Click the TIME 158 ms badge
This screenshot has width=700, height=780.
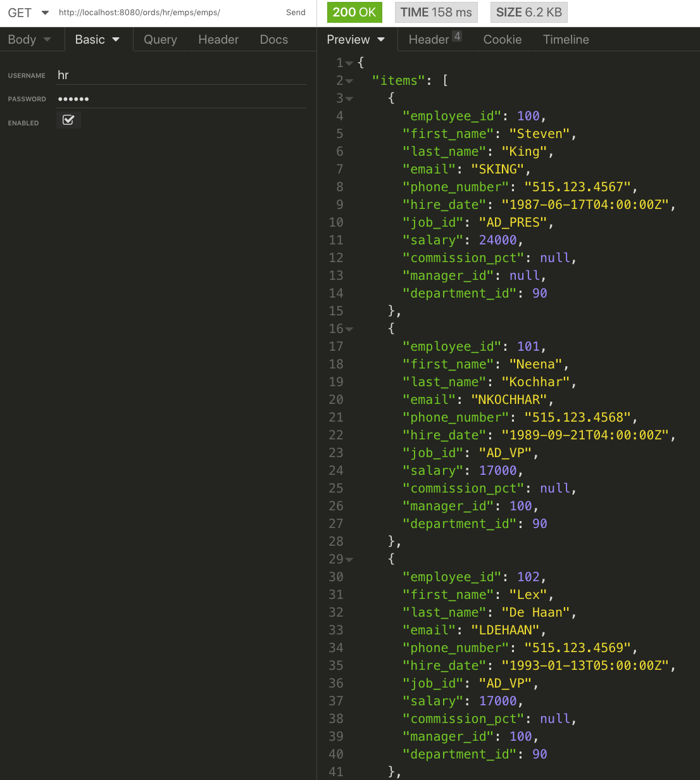pos(436,13)
